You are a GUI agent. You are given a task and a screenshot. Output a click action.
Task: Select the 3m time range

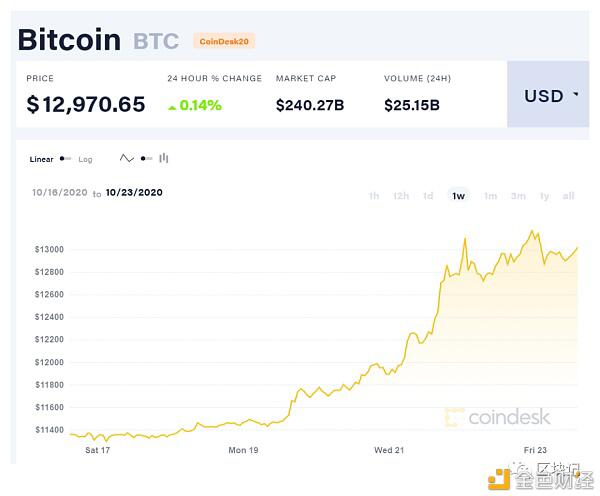[x=518, y=196]
